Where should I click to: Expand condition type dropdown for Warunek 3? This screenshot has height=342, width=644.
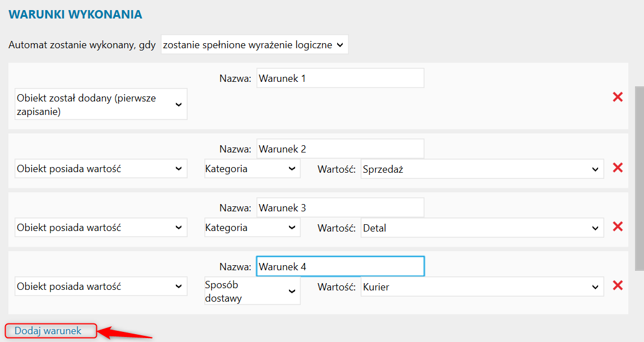point(101,228)
